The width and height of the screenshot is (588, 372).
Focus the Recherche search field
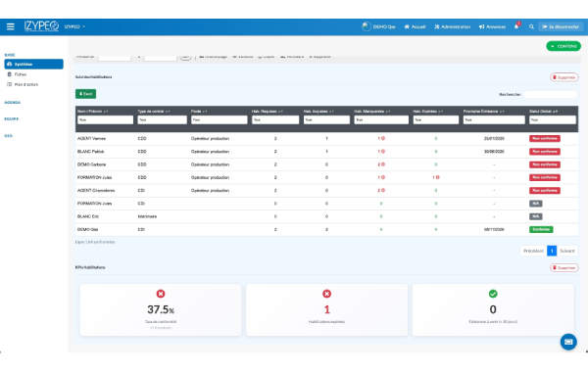[550, 94]
